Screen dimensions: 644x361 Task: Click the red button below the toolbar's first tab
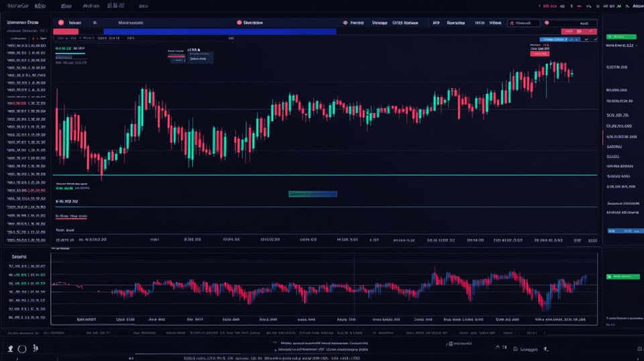click(66, 32)
